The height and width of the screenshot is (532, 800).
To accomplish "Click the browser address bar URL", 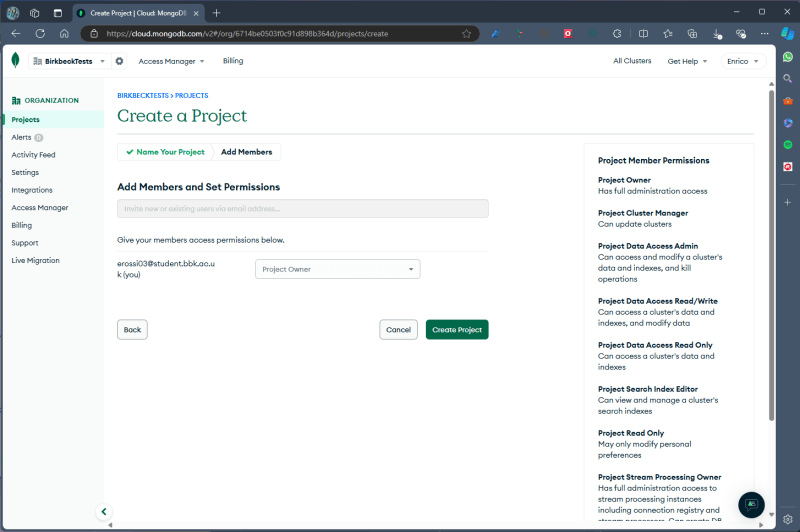I will [247, 34].
